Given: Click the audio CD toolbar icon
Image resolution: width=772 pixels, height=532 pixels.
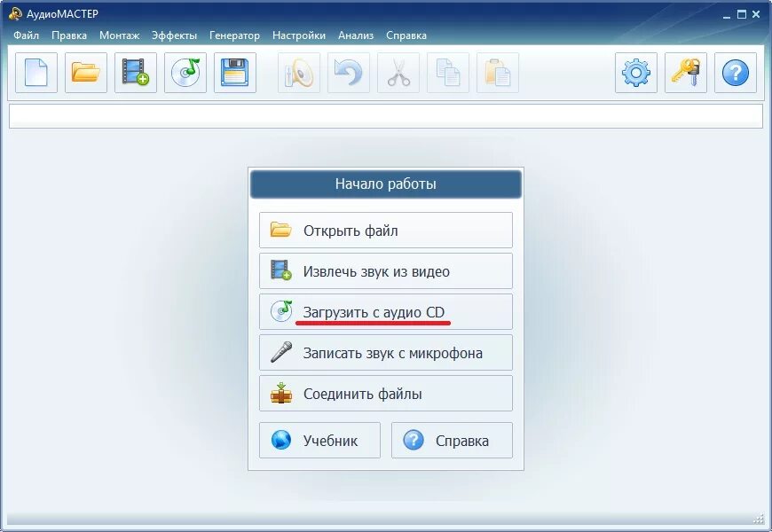Looking at the screenshot, I should pos(185,73).
